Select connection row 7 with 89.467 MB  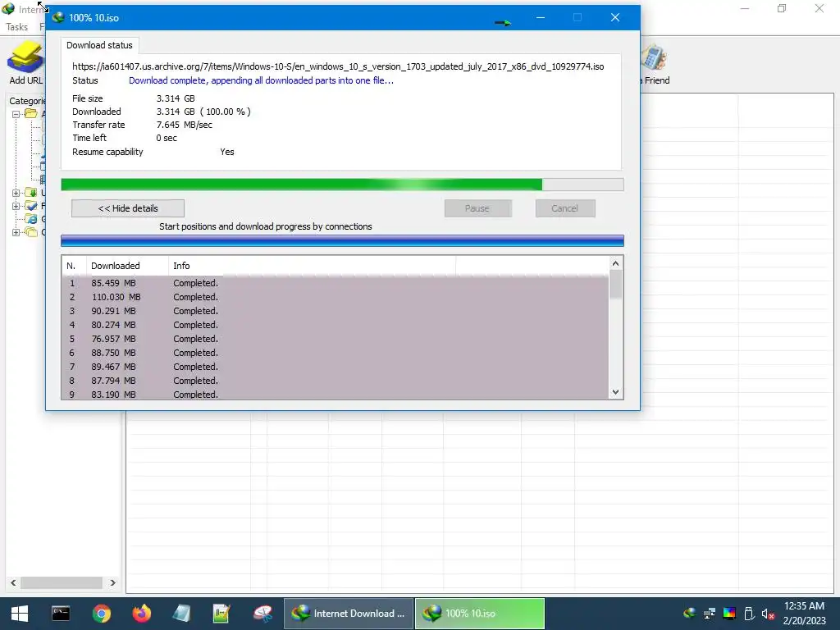tap(336, 367)
